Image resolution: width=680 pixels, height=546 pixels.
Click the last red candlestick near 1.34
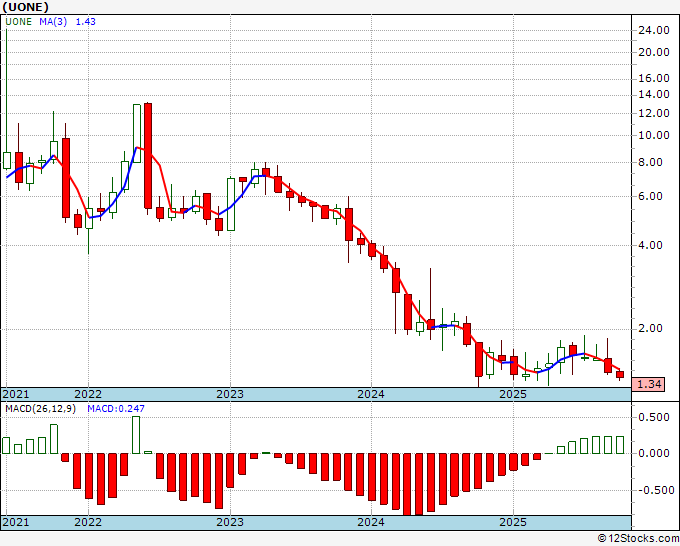tap(620, 375)
